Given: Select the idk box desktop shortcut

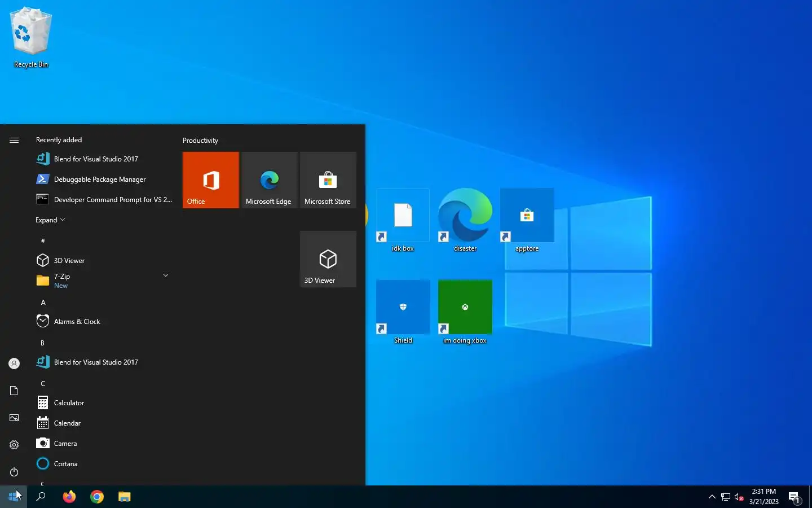Looking at the screenshot, I should point(403,221).
